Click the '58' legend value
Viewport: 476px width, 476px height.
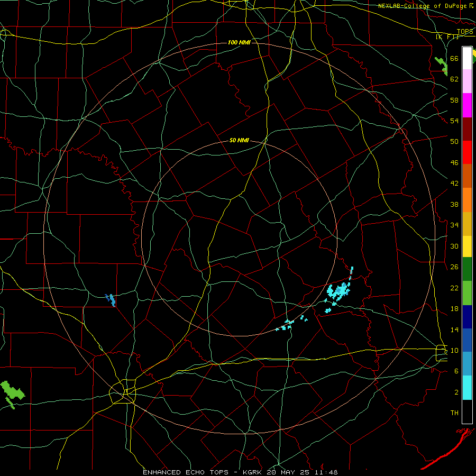point(454,100)
